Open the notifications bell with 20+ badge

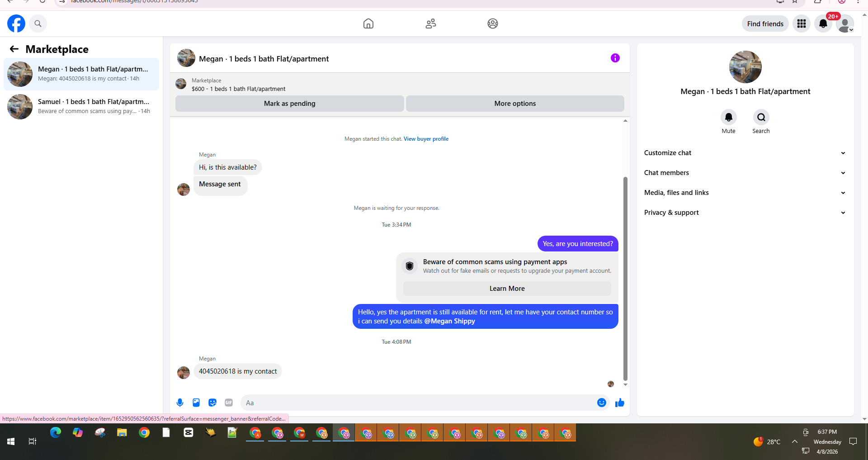click(x=823, y=24)
